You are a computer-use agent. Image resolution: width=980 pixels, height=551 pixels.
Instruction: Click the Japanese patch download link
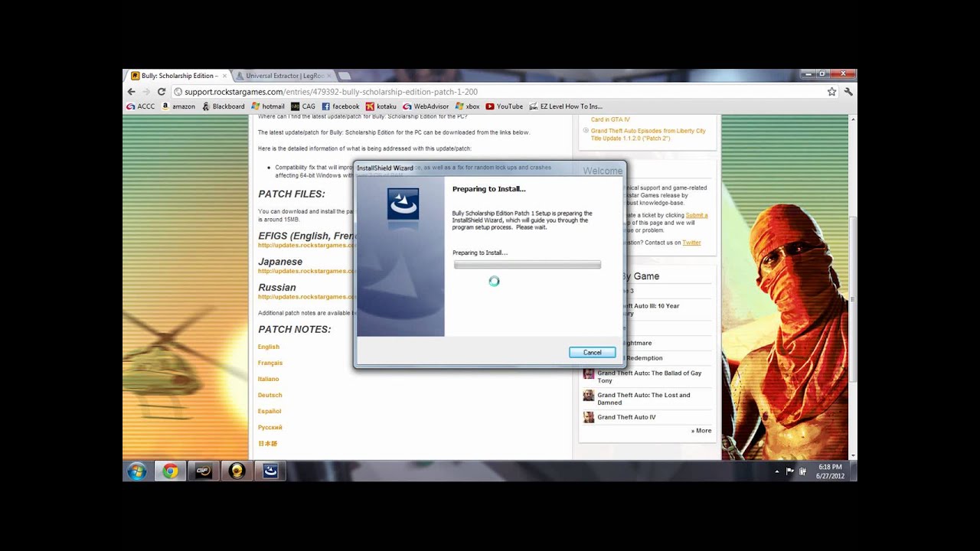[307, 271]
